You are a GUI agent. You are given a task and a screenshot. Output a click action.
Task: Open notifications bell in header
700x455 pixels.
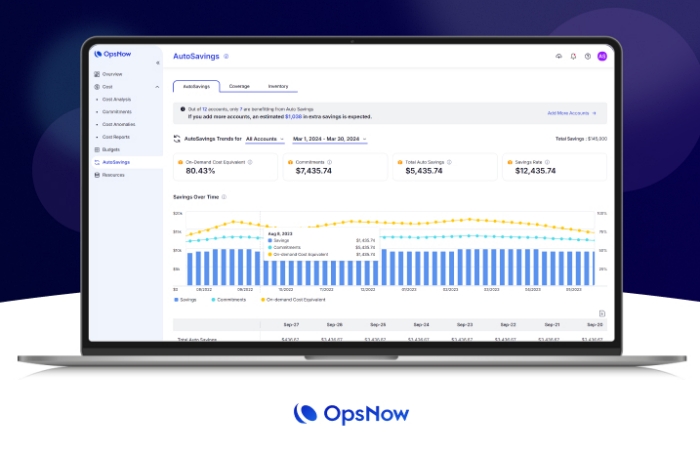573,56
